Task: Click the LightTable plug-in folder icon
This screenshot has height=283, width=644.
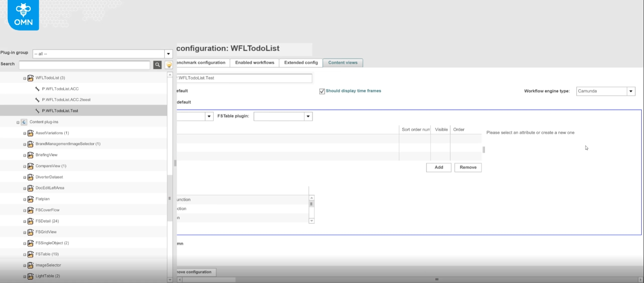Action: coord(31,276)
